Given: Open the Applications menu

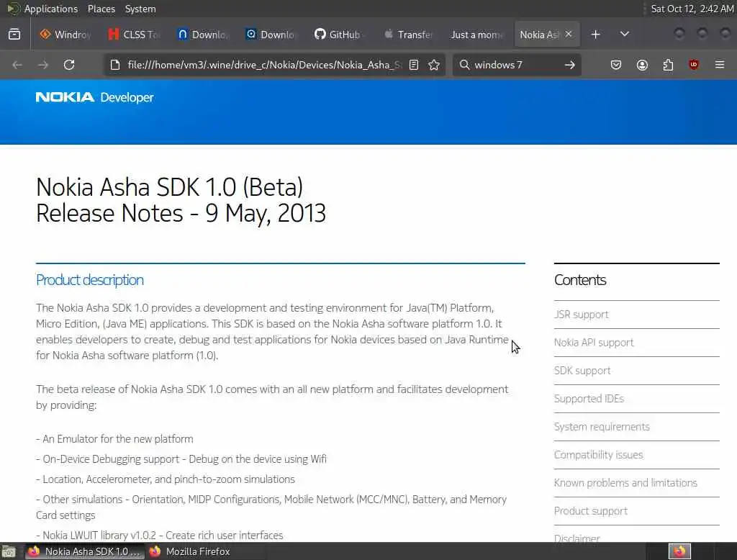Looking at the screenshot, I should [x=51, y=9].
